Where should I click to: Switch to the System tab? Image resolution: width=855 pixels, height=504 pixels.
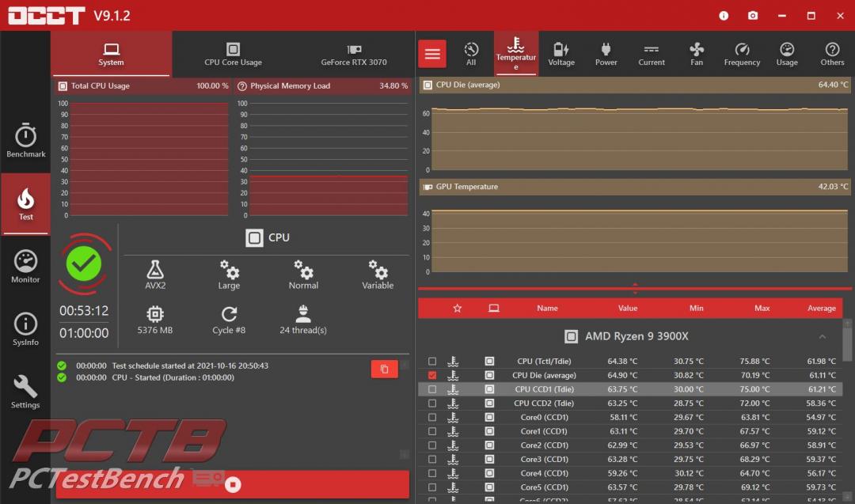[x=112, y=53]
